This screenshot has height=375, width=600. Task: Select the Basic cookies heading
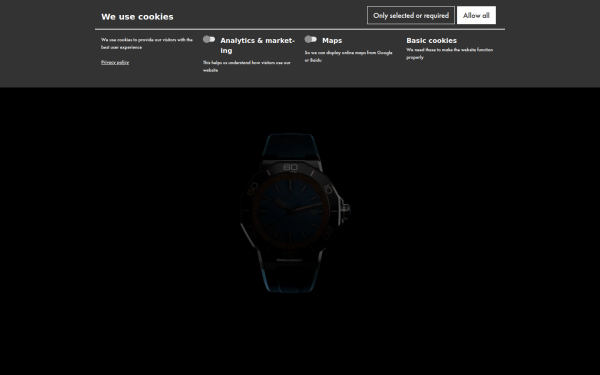click(x=431, y=40)
